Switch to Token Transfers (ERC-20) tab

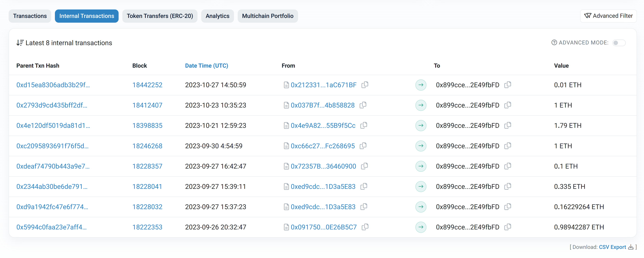point(160,16)
